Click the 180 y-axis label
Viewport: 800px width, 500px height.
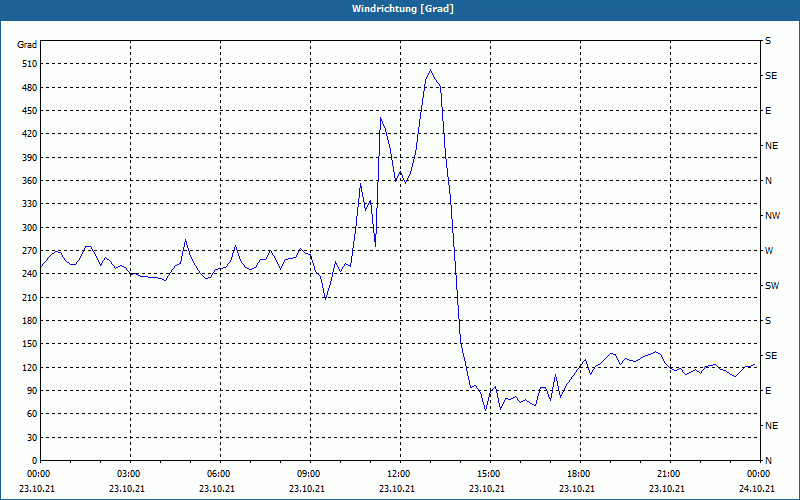coord(30,321)
